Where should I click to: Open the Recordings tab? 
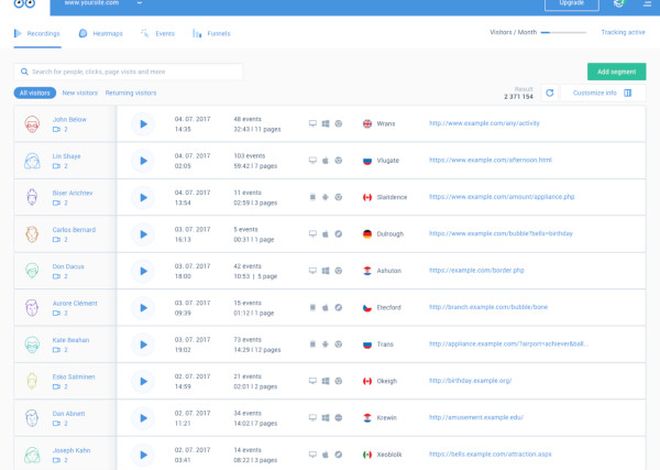pyautogui.click(x=37, y=33)
